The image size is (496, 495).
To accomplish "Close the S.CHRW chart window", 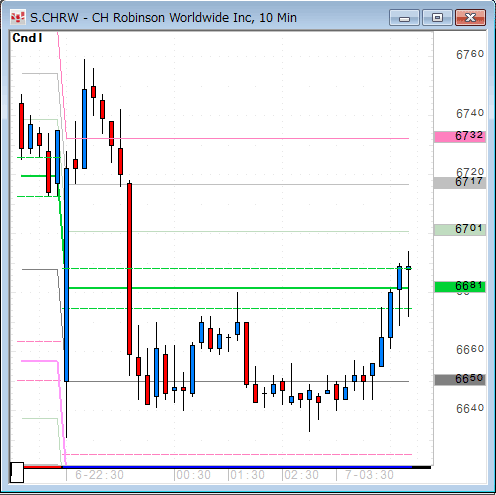I will 470,18.
